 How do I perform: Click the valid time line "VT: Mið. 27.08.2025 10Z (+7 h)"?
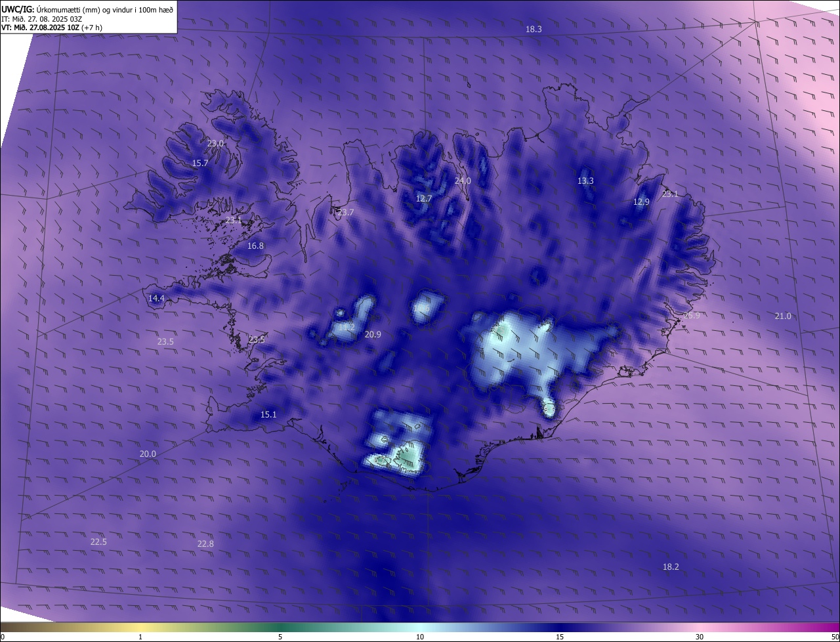click(52, 28)
